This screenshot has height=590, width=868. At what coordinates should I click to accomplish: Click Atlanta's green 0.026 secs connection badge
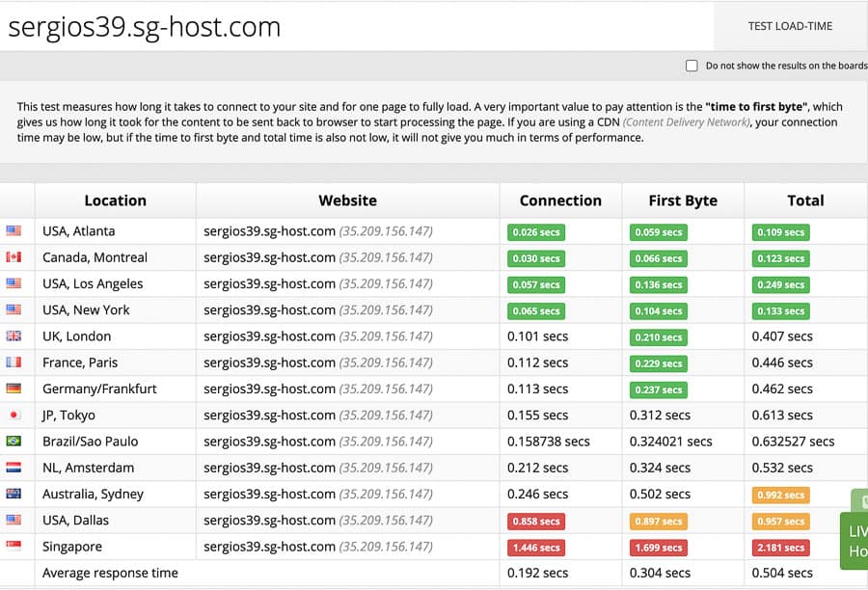pyautogui.click(x=536, y=232)
